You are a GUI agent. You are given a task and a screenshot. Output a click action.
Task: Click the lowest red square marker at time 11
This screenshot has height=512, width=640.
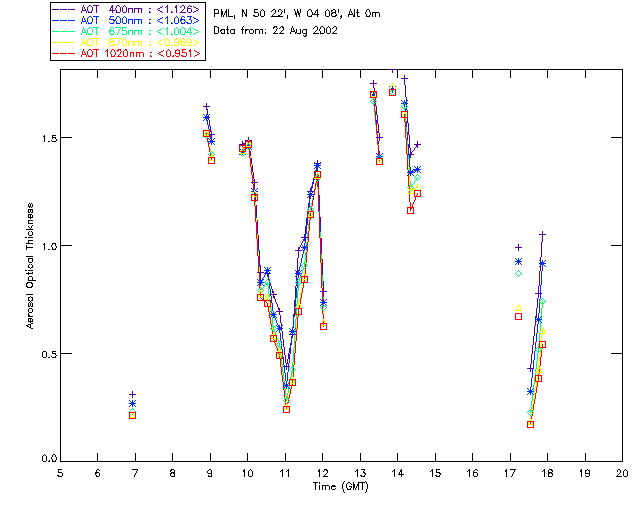point(287,409)
